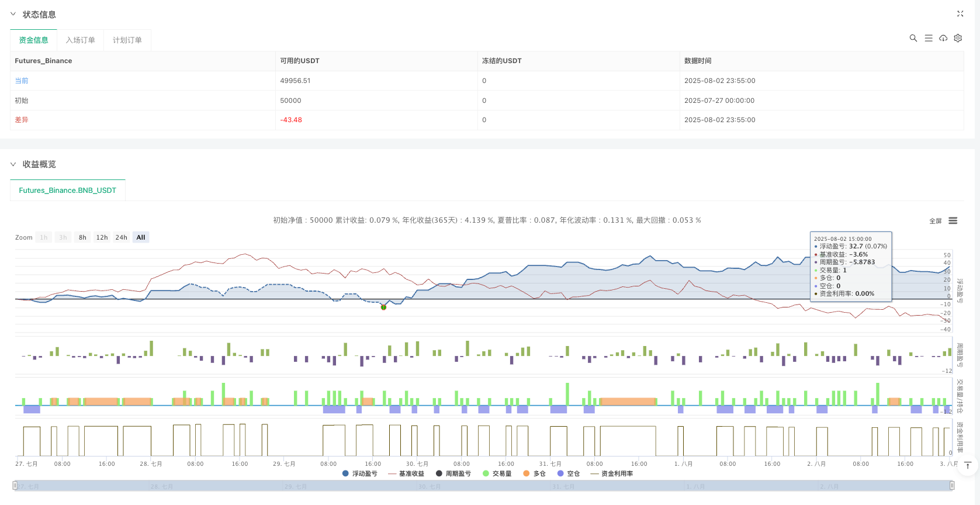Toggle the 基准收益 series in the legend

click(406, 473)
